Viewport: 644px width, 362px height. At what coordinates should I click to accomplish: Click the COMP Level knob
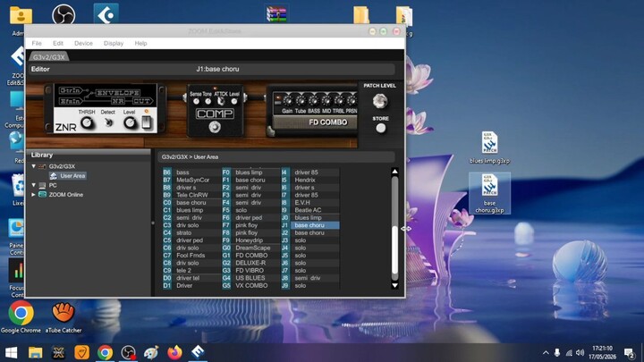(x=234, y=101)
